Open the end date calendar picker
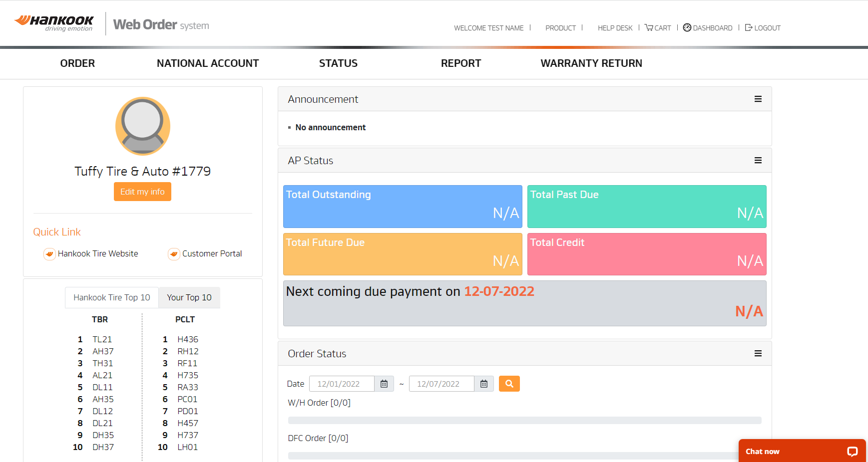Viewport: 868px width, 462px height. point(484,384)
